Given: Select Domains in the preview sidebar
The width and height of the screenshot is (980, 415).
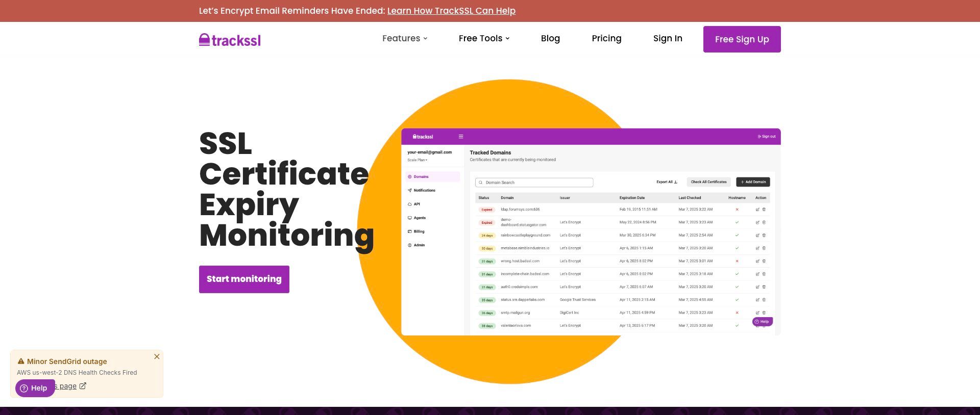Looking at the screenshot, I should point(433,177).
